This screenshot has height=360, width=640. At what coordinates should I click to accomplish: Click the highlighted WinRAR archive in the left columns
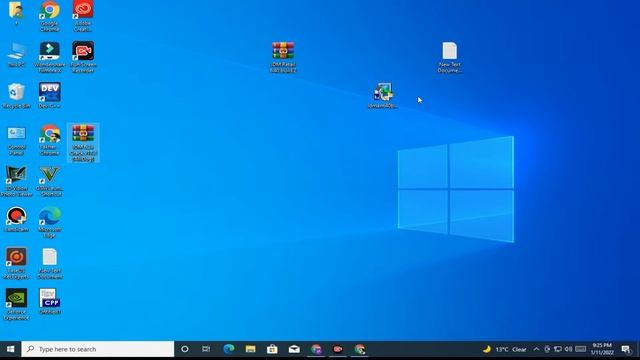pyautogui.click(x=83, y=143)
